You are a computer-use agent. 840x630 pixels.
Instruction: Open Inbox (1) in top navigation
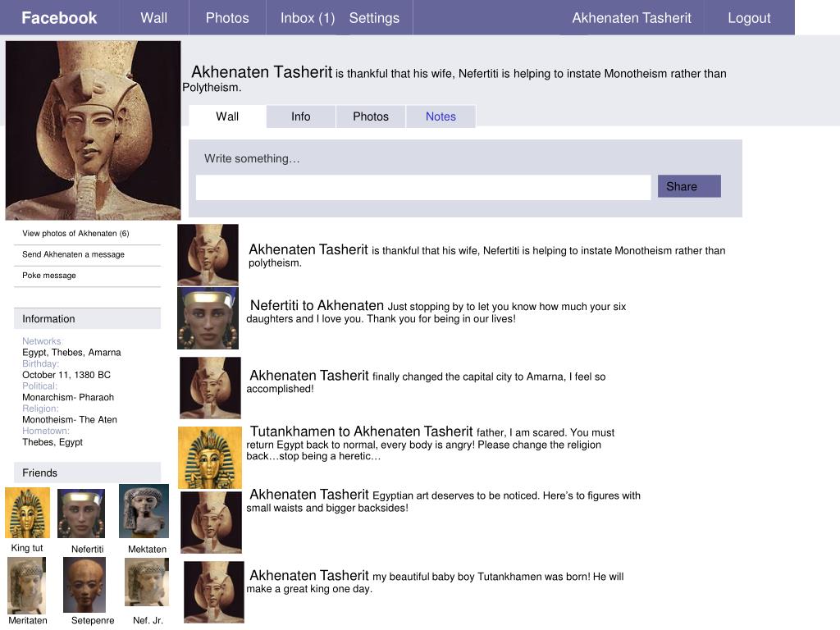point(307,18)
